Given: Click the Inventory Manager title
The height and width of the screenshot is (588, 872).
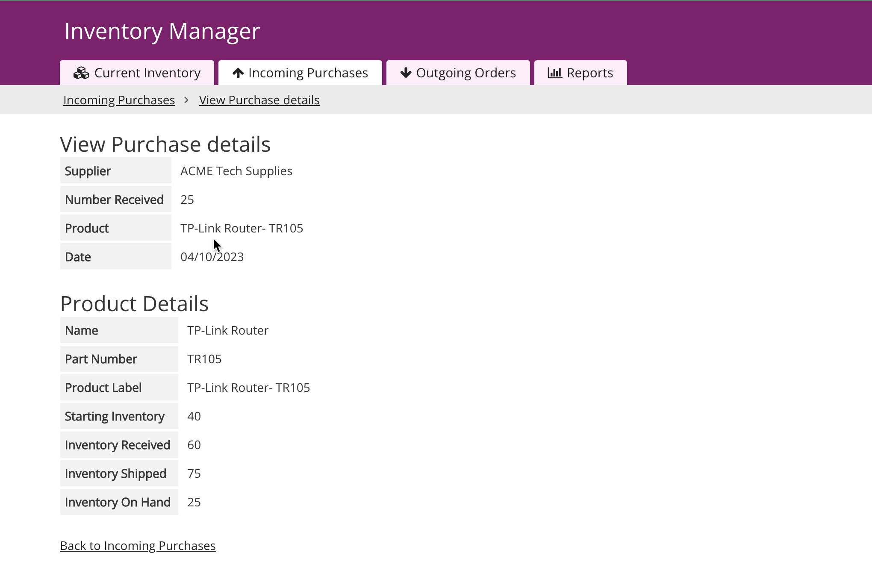Looking at the screenshot, I should point(162,31).
